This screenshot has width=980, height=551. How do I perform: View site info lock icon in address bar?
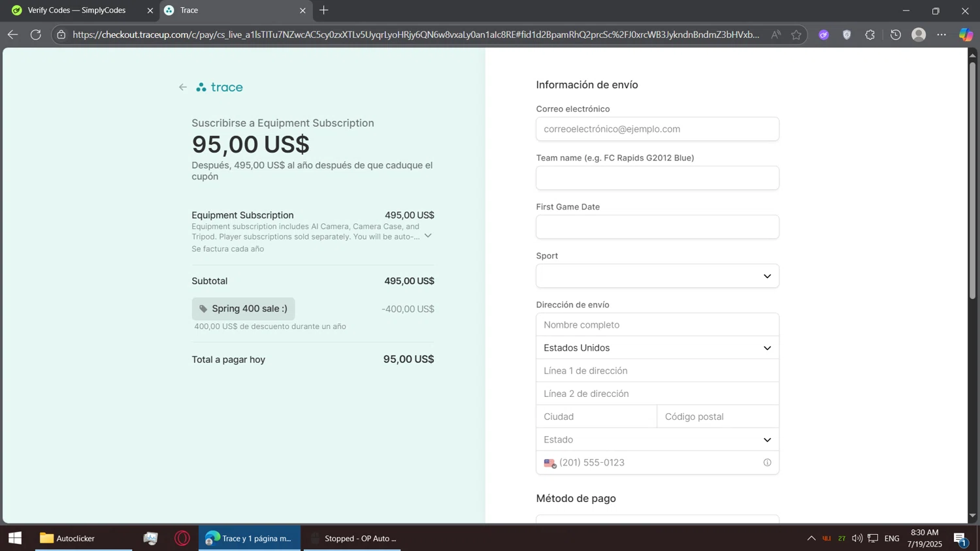click(61, 35)
